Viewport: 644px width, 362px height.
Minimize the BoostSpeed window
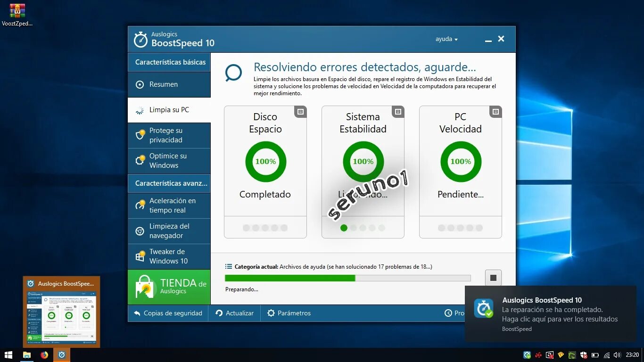[488, 40]
